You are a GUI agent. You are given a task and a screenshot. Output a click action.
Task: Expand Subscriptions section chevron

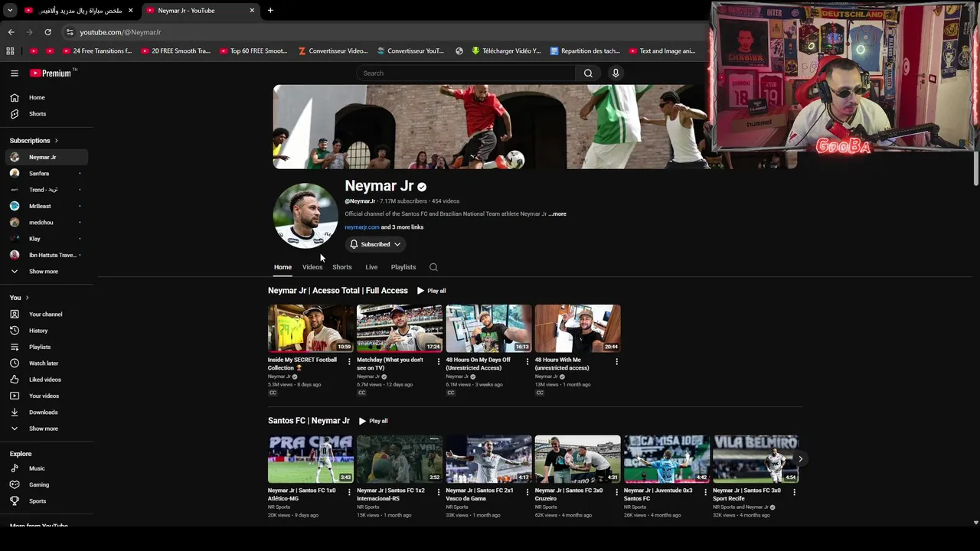56,141
